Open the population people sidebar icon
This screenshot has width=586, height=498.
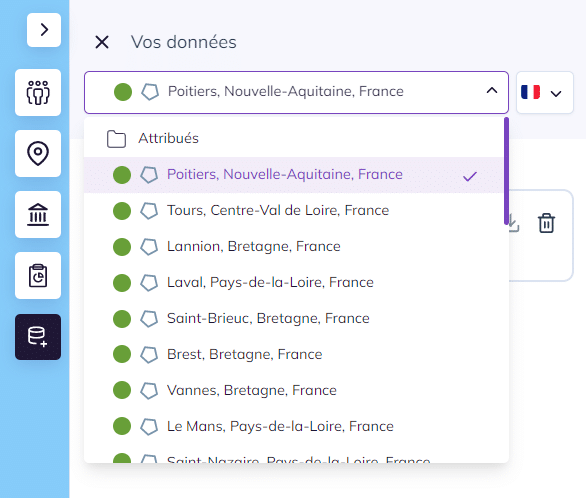[x=38, y=92]
